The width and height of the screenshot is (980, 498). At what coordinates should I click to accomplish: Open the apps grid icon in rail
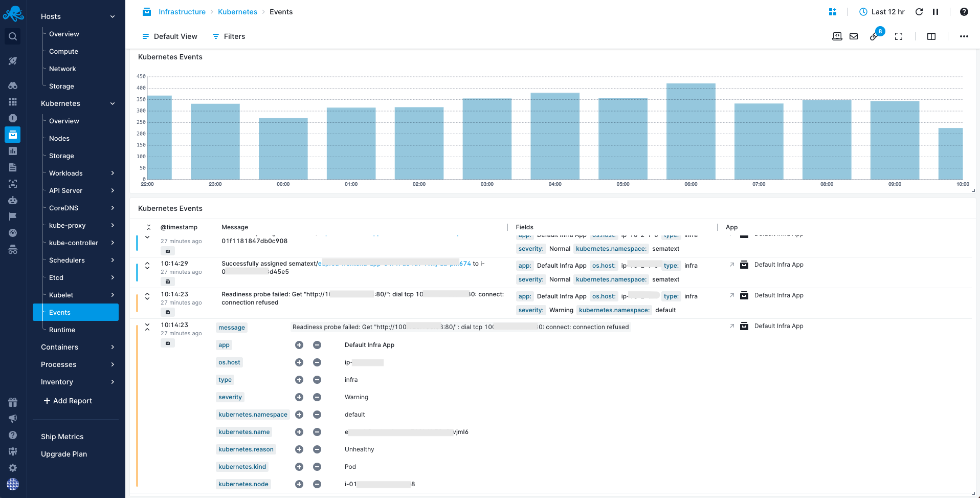pyautogui.click(x=13, y=102)
